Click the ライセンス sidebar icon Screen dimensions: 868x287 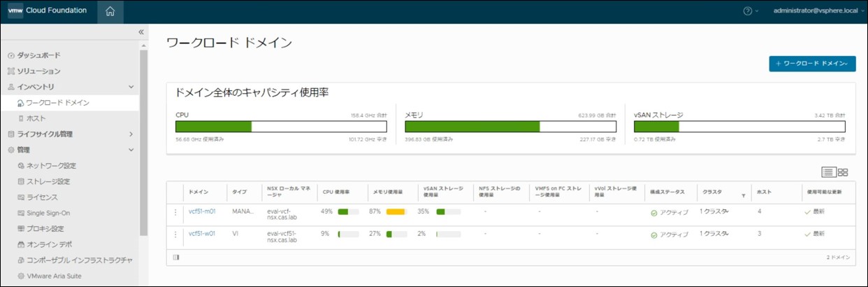(21, 197)
